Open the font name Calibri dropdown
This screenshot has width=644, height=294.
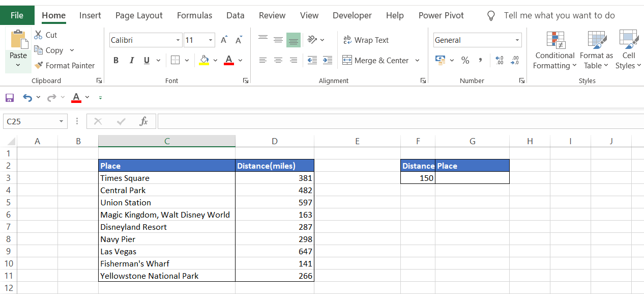pos(178,40)
